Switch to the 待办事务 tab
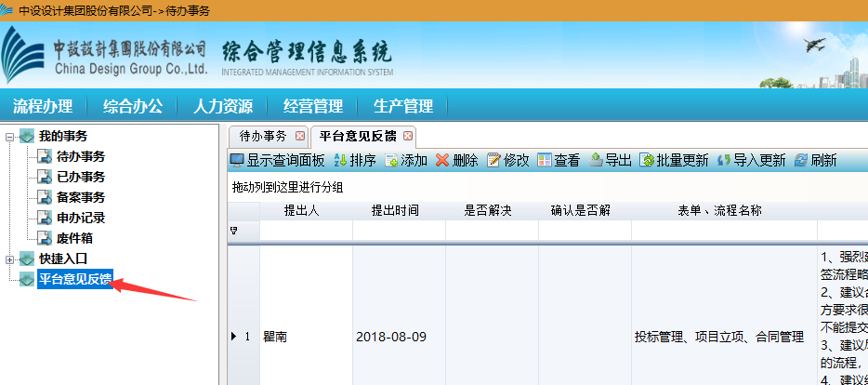The width and height of the screenshot is (868, 385). click(262, 137)
